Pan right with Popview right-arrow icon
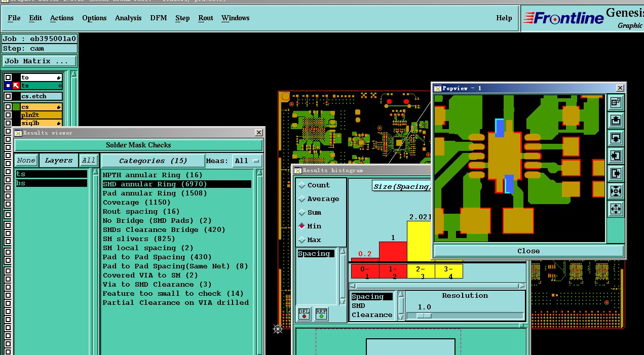Image resolution: width=644 pixels, height=355 pixels. 616,174
